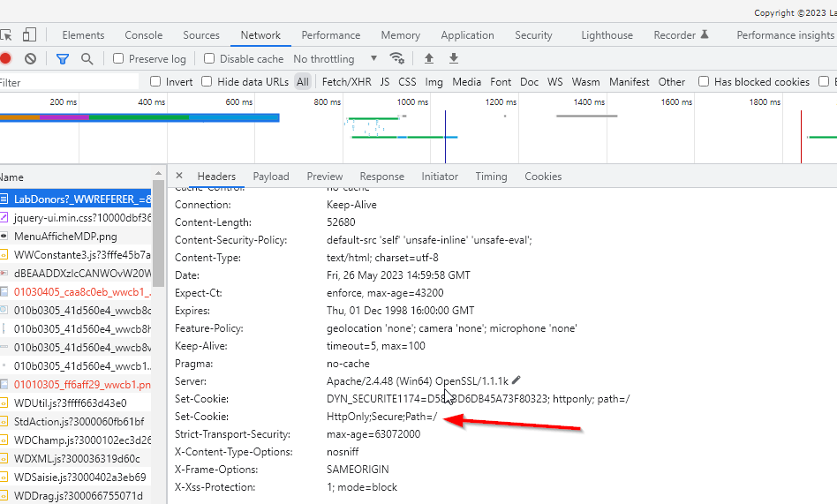
Task: Switch to the Console tab
Action: click(143, 35)
